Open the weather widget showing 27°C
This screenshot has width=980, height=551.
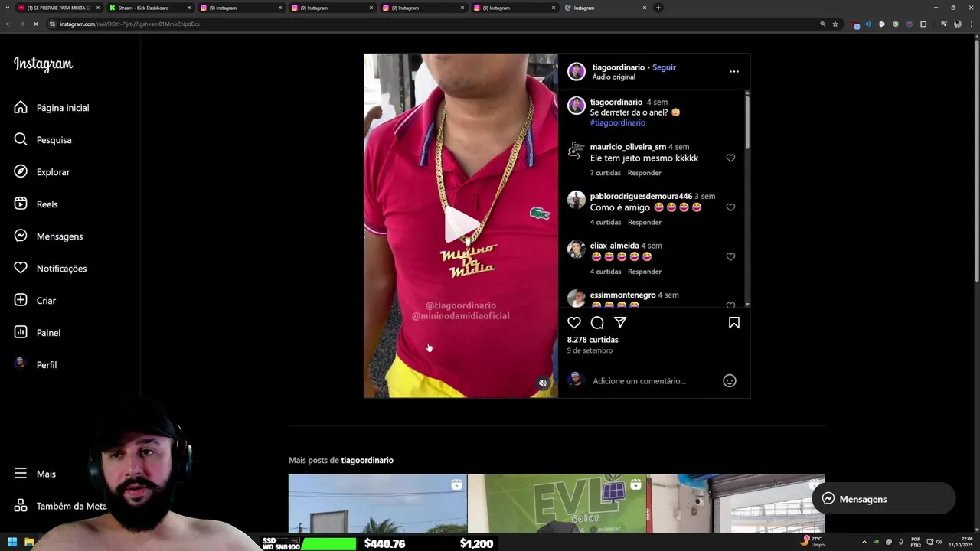click(x=813, y=542)
